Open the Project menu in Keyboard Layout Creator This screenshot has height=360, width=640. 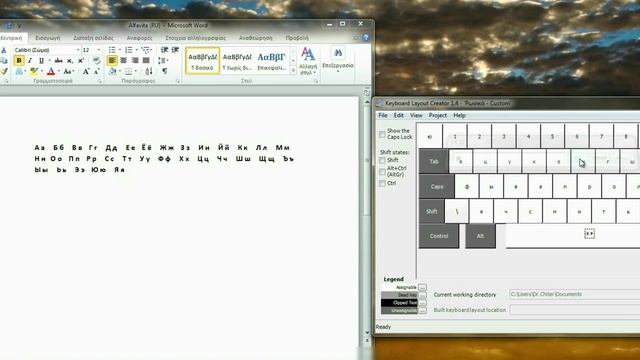[x=438, y=116]
